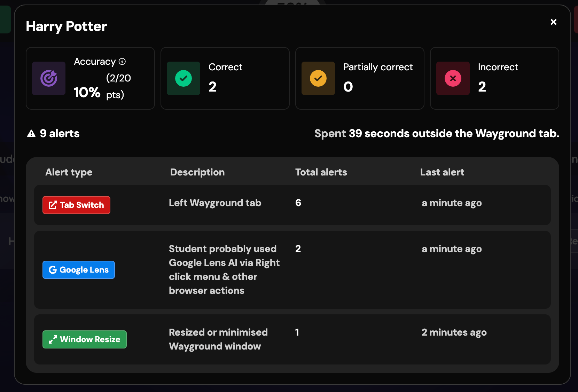Click the Partially correct label

point(378,67)
